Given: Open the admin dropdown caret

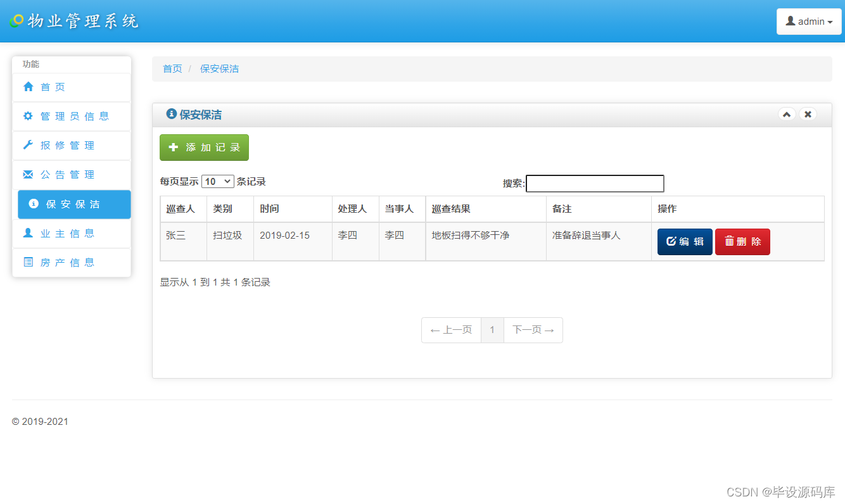Looking at the screenshot, I should tap(830, 22).
